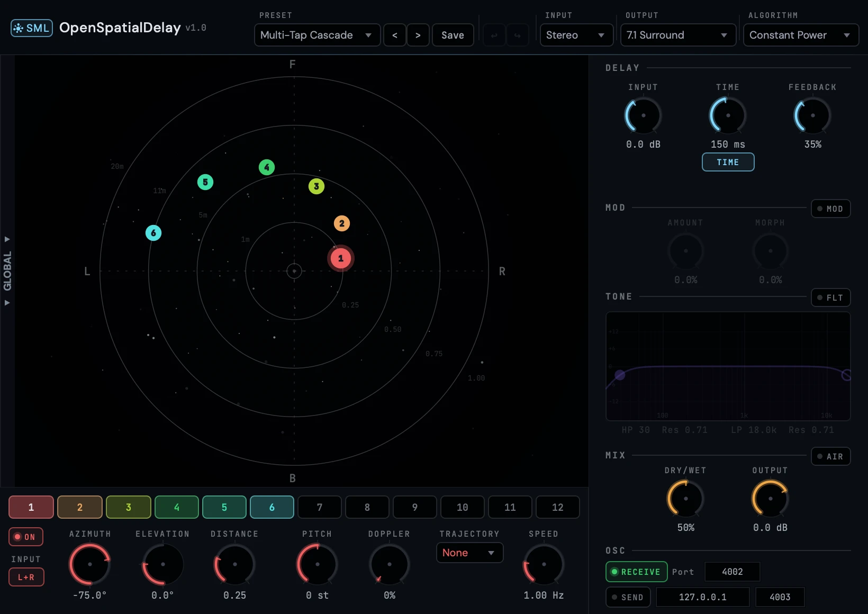The width and height of the screenshot is (868, 614).
Task: Toggle OSC RECEIVE
Action: pyautogui.click(x=636, y=572)
